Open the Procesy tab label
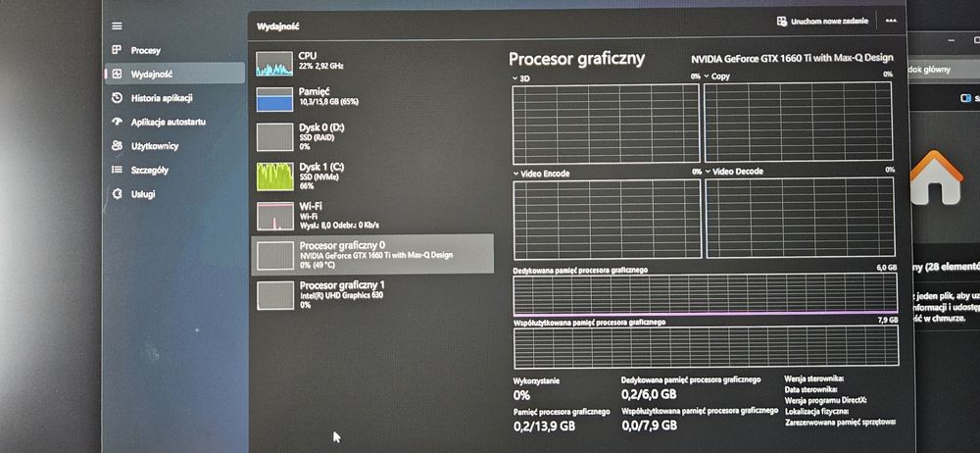 [146, 51]
